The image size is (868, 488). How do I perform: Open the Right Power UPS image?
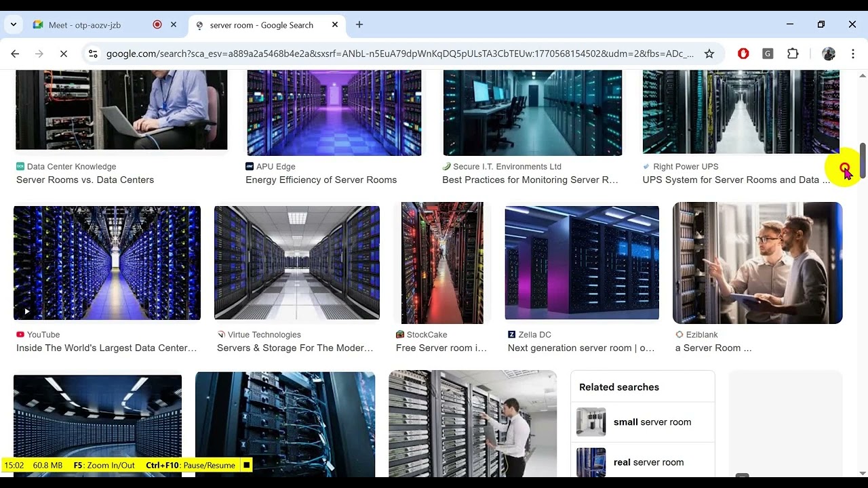[x=741, y=112]
